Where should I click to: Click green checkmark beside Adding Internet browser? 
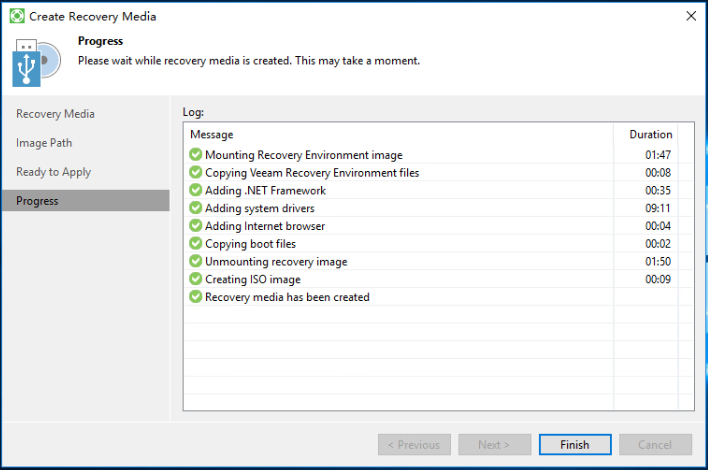click(x=196, y=226)
